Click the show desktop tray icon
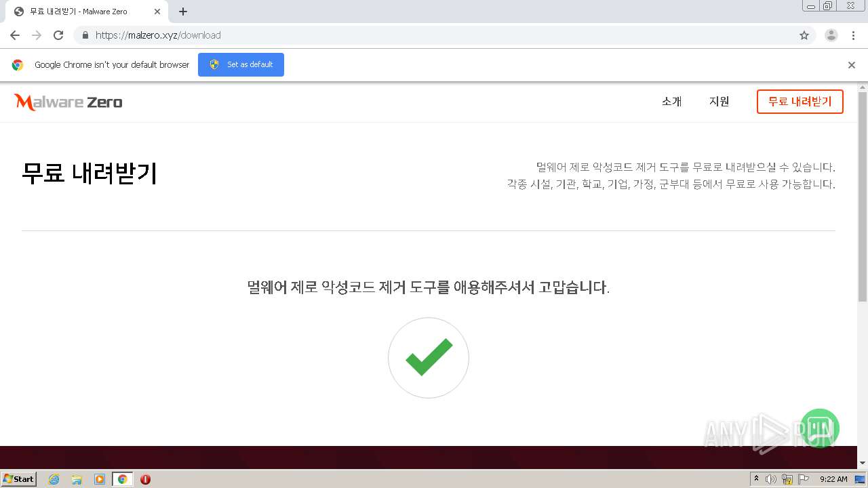 [861, 479]
